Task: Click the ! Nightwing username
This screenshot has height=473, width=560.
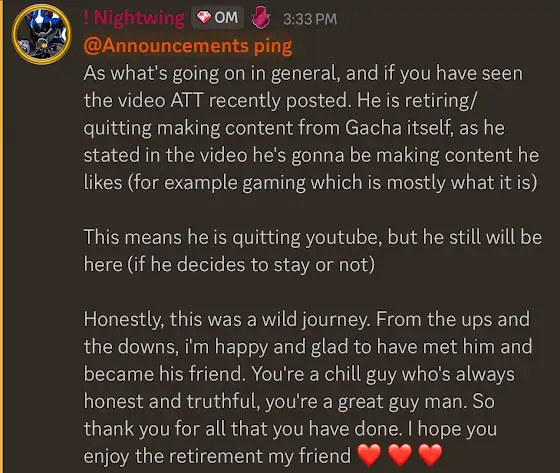Action: [134, 18]
